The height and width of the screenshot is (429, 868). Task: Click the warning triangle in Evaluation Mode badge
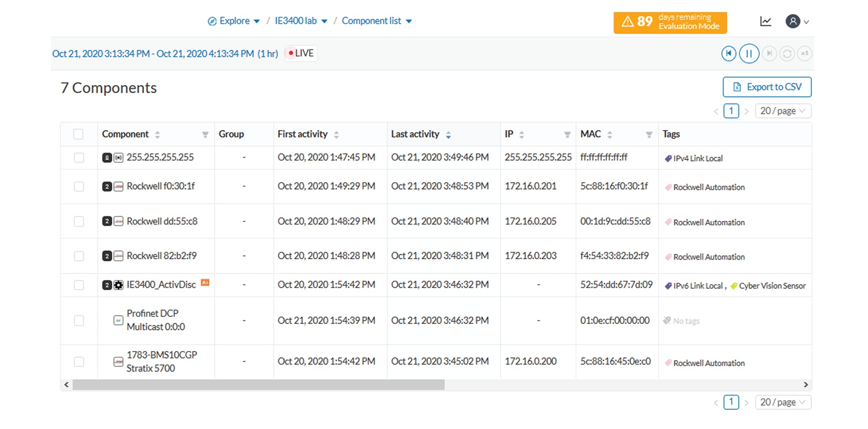627,21
